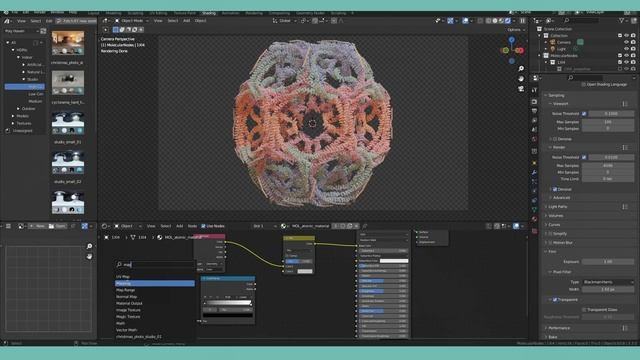Viewport: 640px width, 360px height.
Task: Expand the Light Paths panel
Action: (558, 207)
